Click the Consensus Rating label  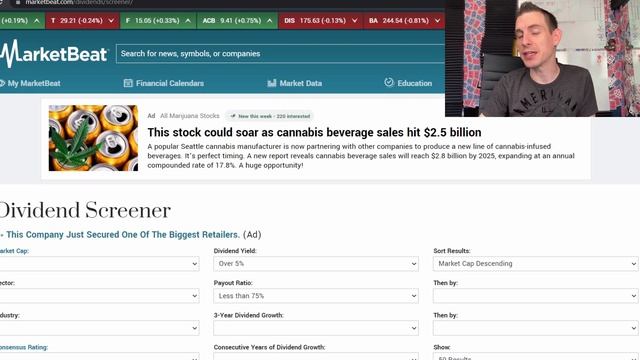pos(24,347)
